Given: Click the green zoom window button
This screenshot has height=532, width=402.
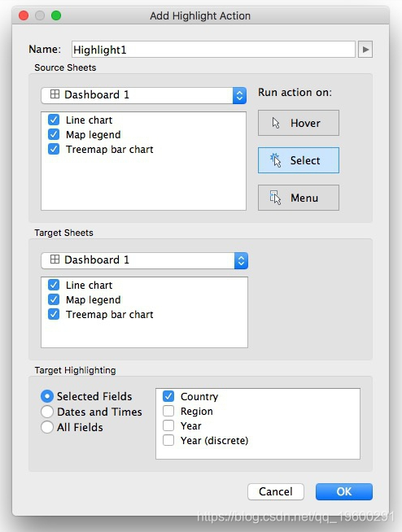Looking at the screenshot, I should pos(56,15).
